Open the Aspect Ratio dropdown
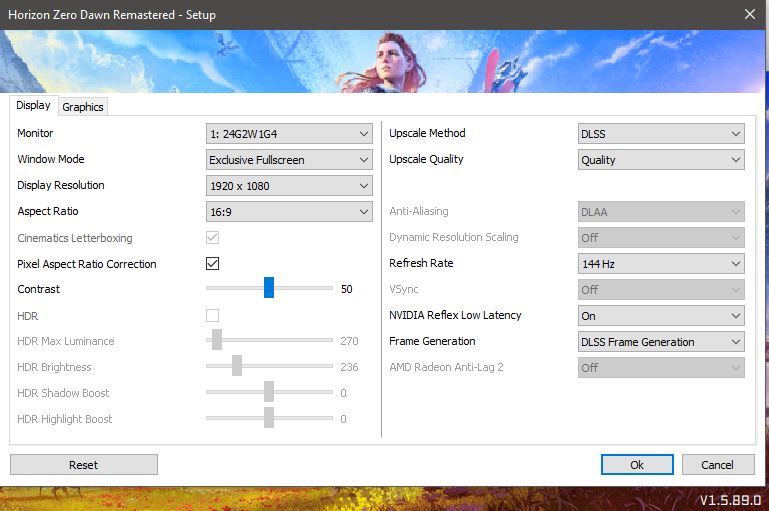Screen dimensions: 769x511 tap(289, 212)
